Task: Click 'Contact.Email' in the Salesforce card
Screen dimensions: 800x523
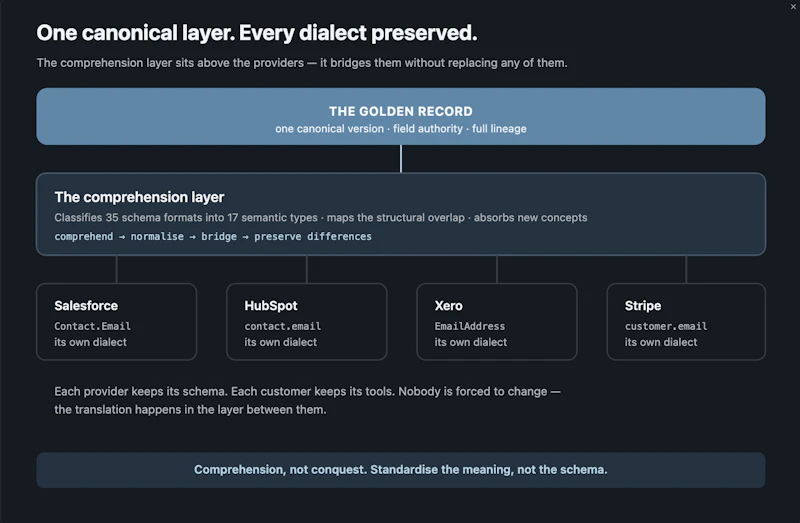Action: [92, 326]
